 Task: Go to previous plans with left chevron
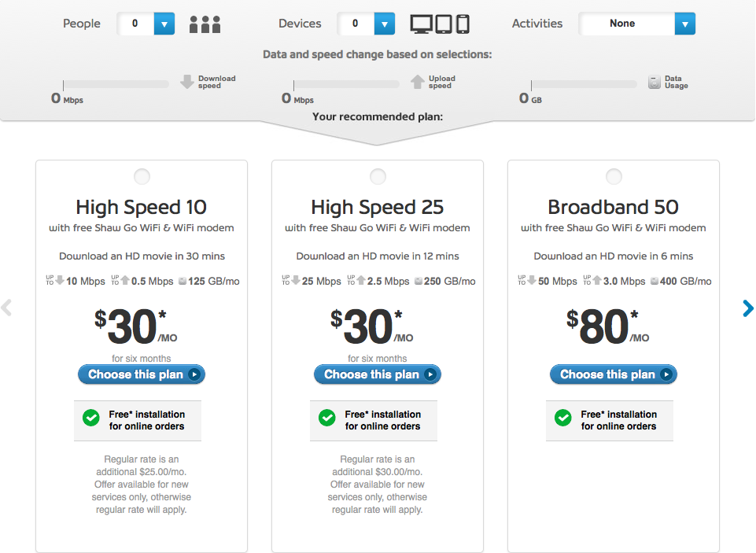6,308
